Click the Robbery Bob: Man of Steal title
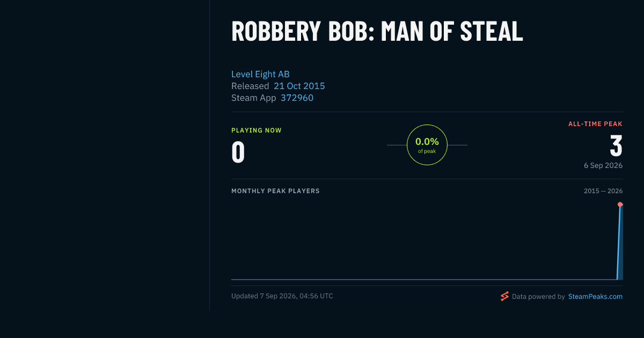The height and width of the screenshot is (338, 644). pyautogui.click(x=377, y=31)
